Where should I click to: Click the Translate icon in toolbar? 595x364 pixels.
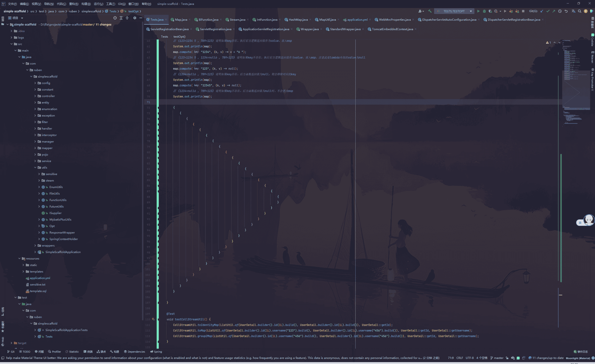[x=573, y=11]
